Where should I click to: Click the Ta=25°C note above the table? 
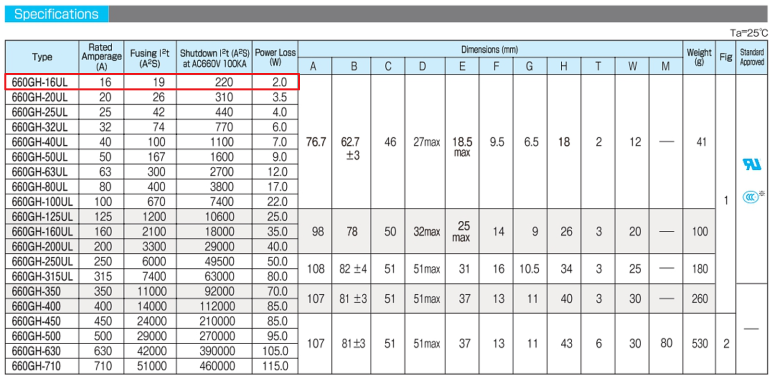(749, 34)
